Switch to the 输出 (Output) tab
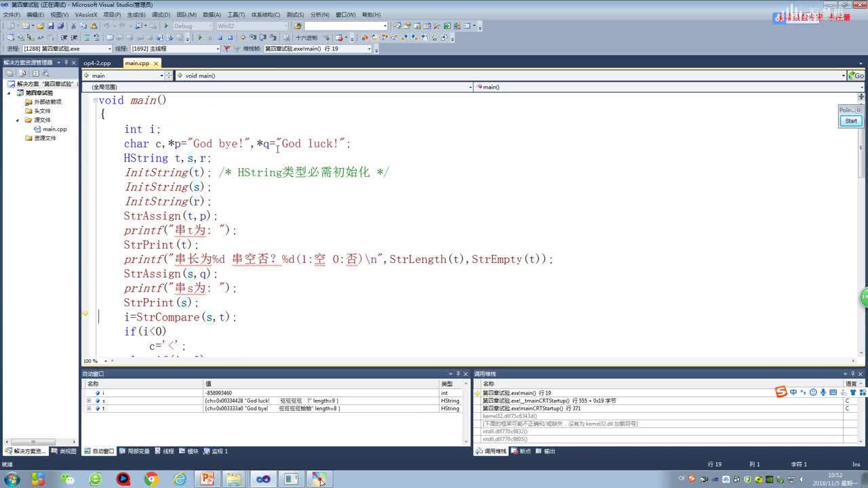Viewport: 868px width, 488px height. click(545, 451)
